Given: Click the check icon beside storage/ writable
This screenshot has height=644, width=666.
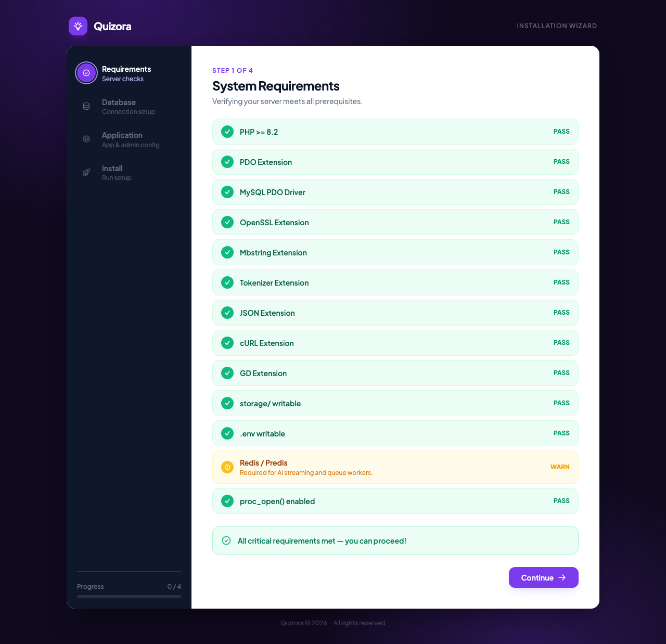Looking at the screenshot, I should click(x=227, y=403).
